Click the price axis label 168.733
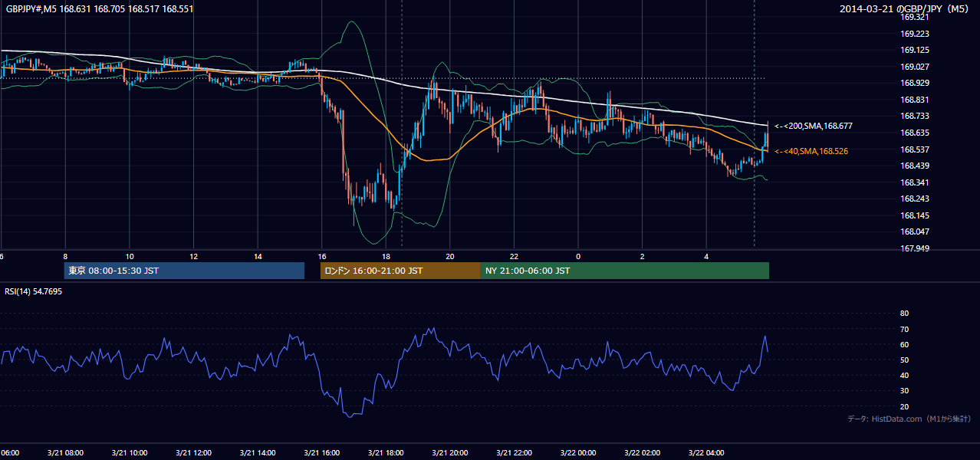The height and width of the screenshot is (460, 980). tap(914, 117)
